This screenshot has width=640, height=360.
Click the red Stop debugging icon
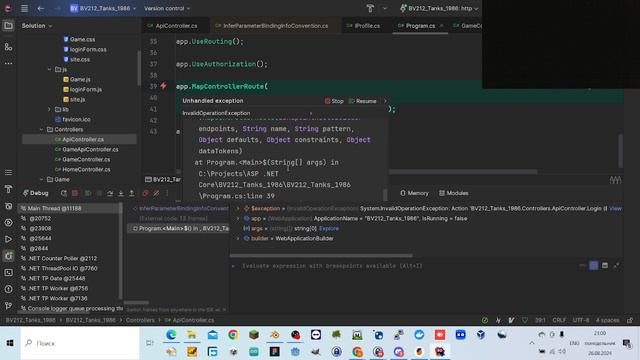[x=75, y=193]
